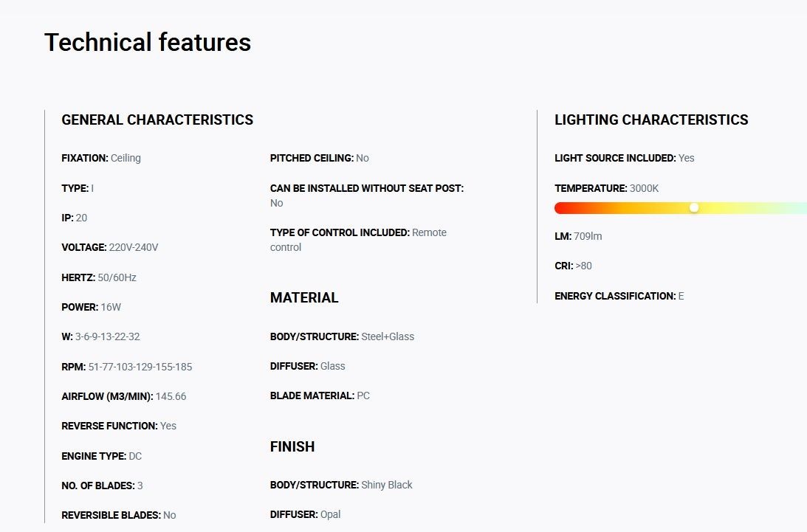This screenshot has height=532, width=807.
Task: Click the Technical features heading
Action: pos(148,42)
